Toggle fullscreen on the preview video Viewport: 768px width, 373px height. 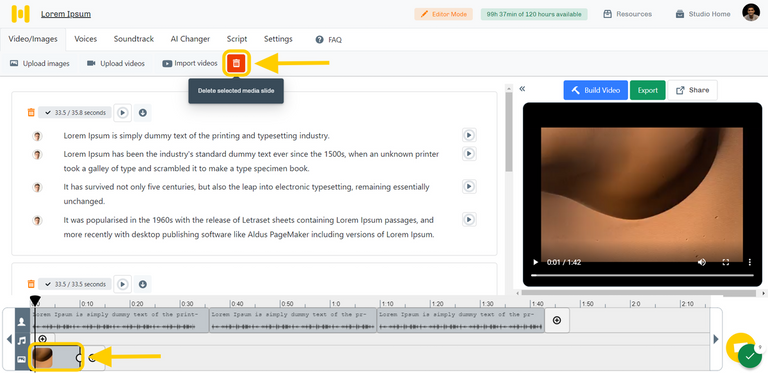point(726,262)
